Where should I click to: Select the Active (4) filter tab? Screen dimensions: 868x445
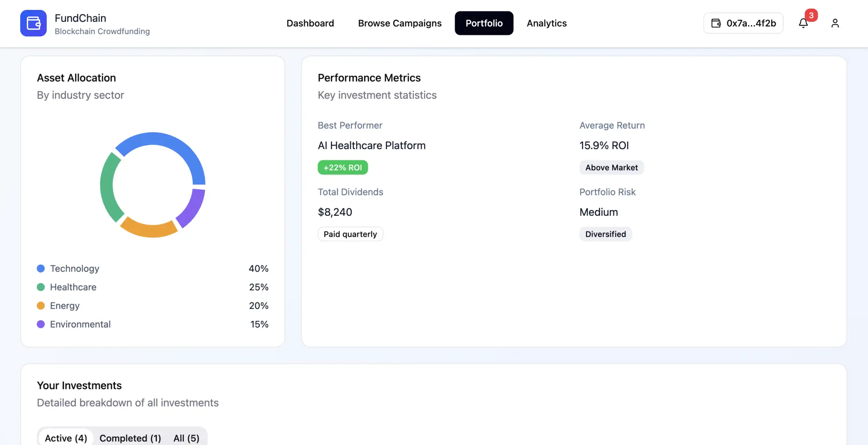click(65, 438)
